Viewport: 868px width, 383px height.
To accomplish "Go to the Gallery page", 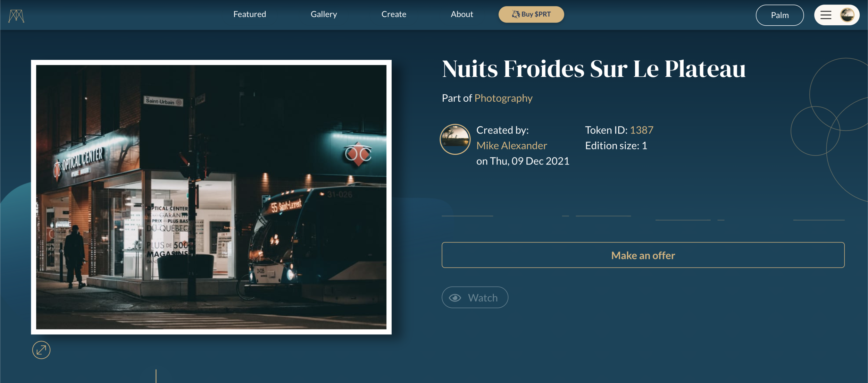I will point(324,14).
